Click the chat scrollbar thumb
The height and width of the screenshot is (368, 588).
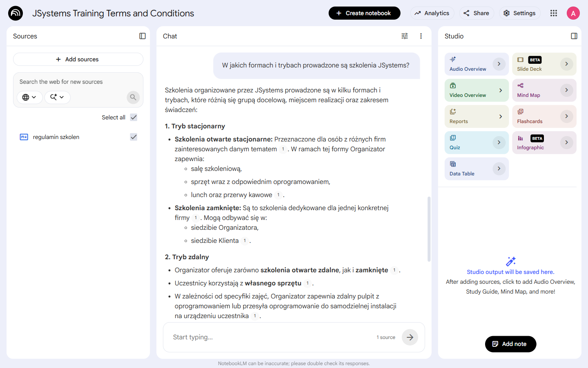[x=429, y=229]
